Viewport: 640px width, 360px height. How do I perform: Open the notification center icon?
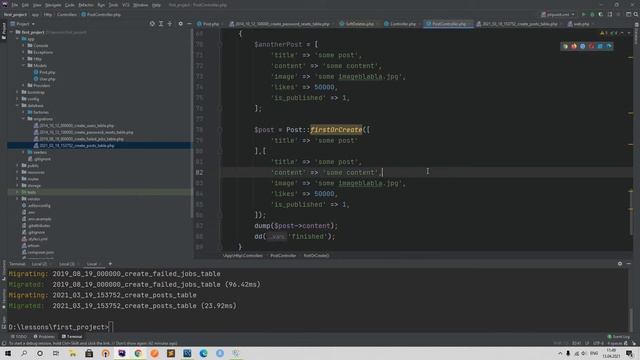pos(629,353)
